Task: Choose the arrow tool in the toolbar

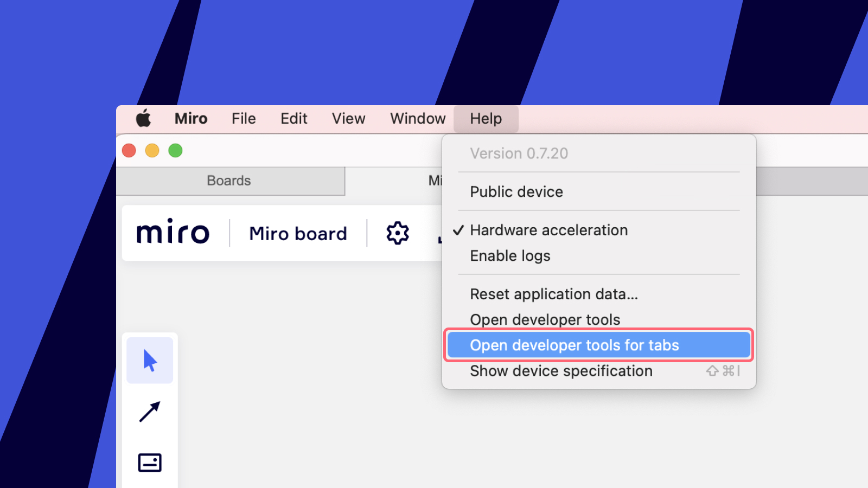Action: pos(150,412)
